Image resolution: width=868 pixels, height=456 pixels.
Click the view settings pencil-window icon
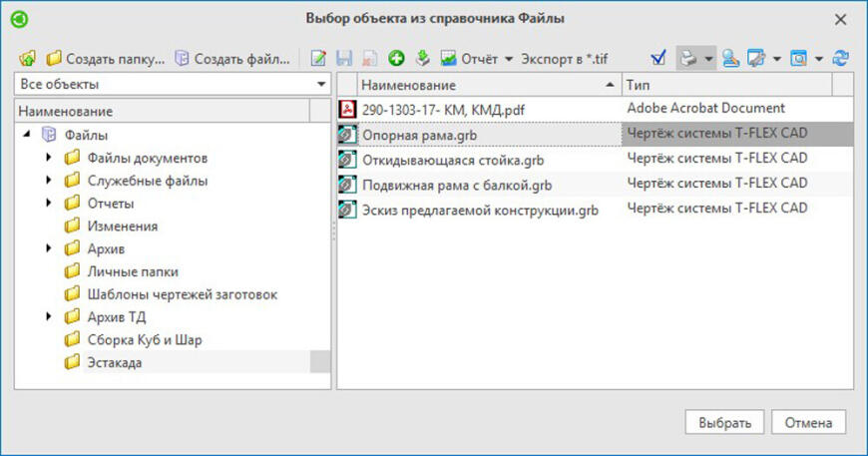(x=756, y=58)
